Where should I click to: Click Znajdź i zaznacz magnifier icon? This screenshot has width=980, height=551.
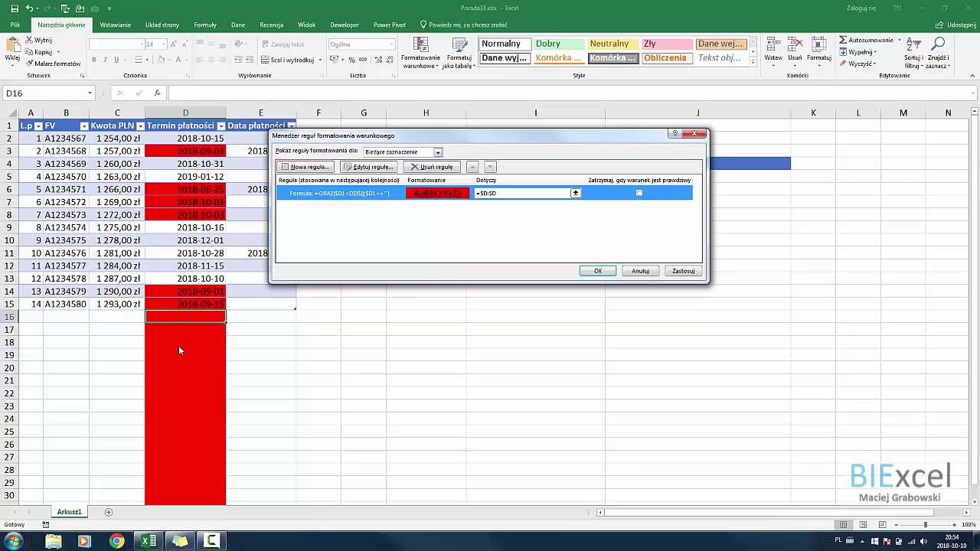pos(937,44)
